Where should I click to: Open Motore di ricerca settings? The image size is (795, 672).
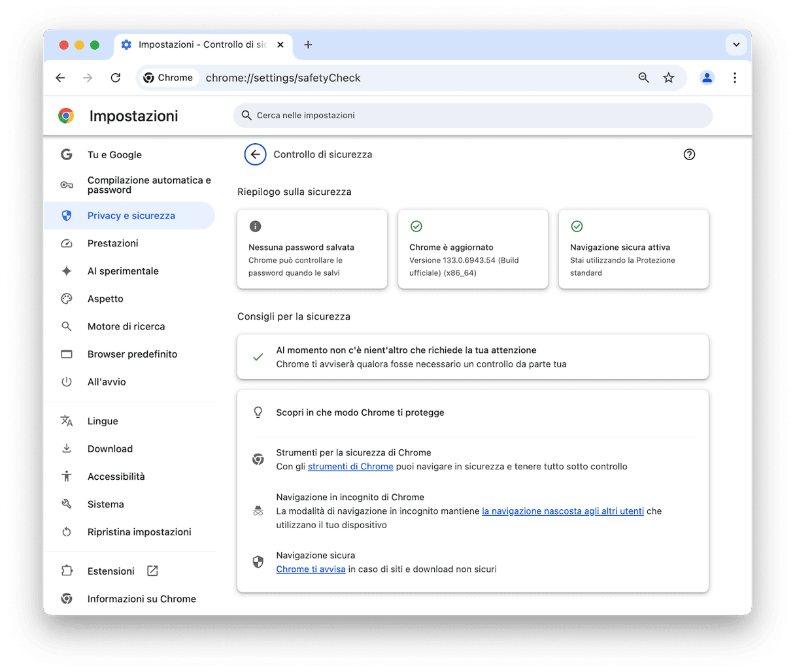point(129,326)
